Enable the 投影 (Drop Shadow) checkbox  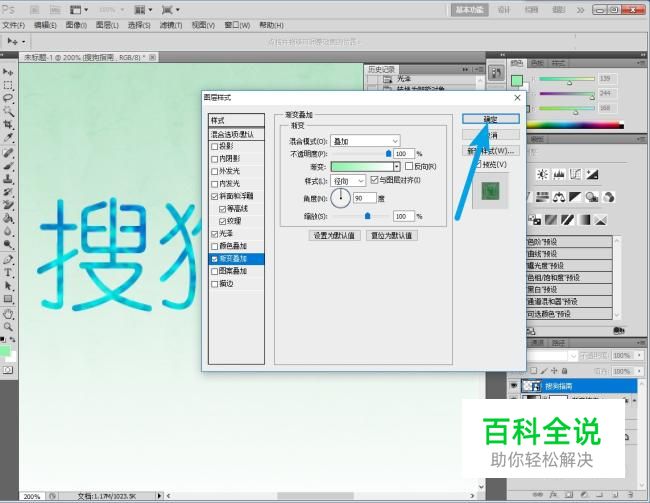click(215, 146)
